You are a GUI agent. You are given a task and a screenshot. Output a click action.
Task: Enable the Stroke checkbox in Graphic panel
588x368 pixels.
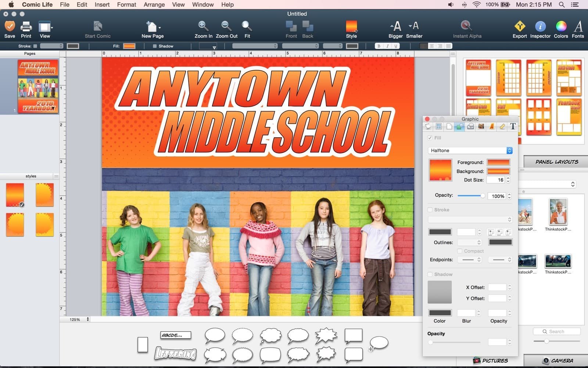[x=430, y=210]
